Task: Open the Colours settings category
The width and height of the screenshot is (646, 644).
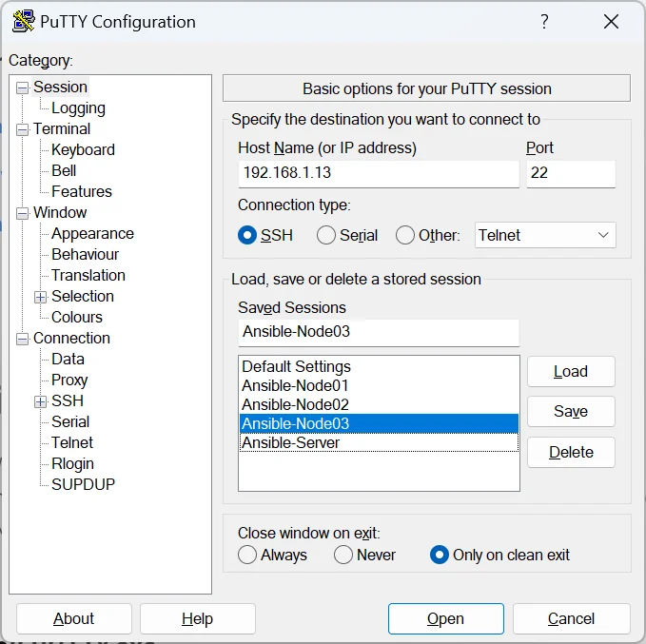Action: coord(77,318)
